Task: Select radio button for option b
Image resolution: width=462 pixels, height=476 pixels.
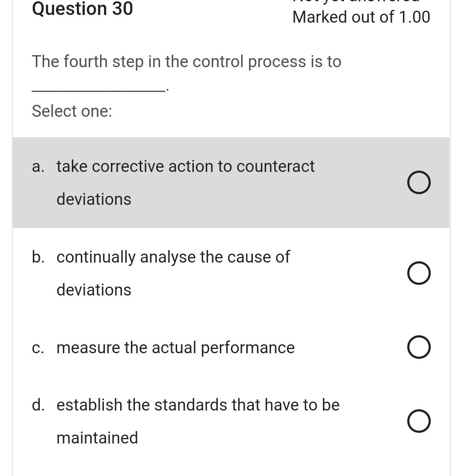Action: point(419,273)
